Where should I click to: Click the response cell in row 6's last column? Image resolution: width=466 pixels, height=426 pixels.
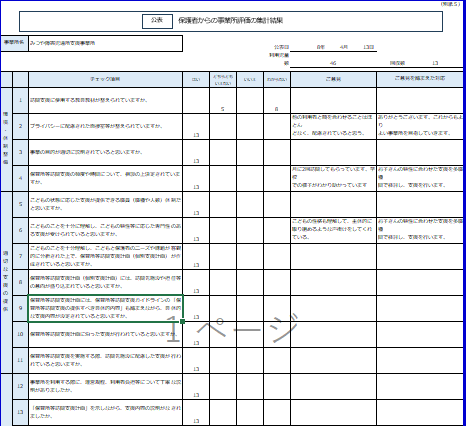click(x=420, y=230)
